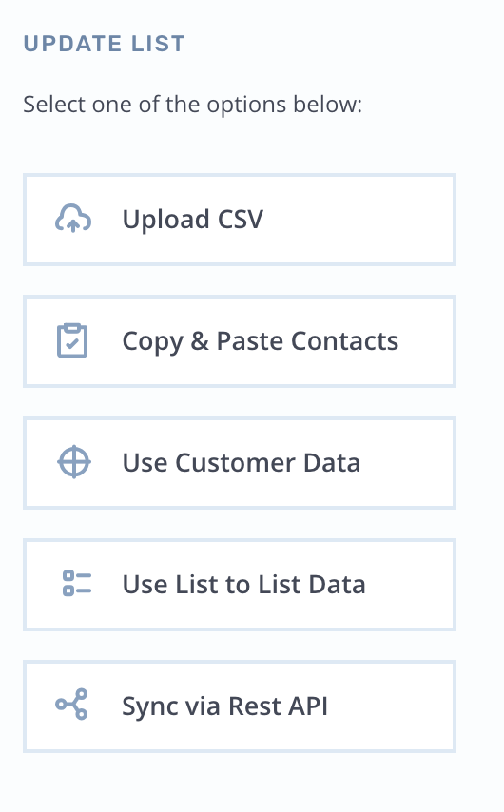The image size is (504, 812).
Task: Click the "Copy & Paste Contacts" label text
Action: pos(260,341)
